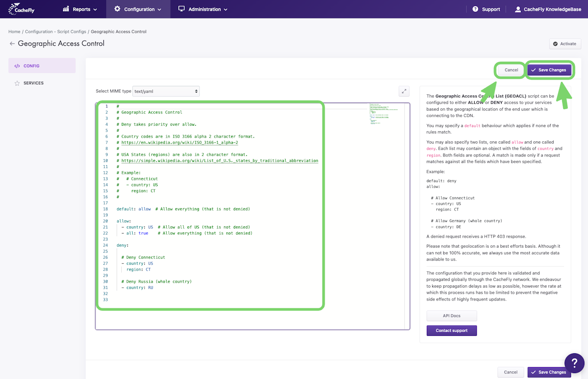This screenshot has width=588, height=379.
Task: Go back using the arrow beside title
Action: [x=12, y=44]
